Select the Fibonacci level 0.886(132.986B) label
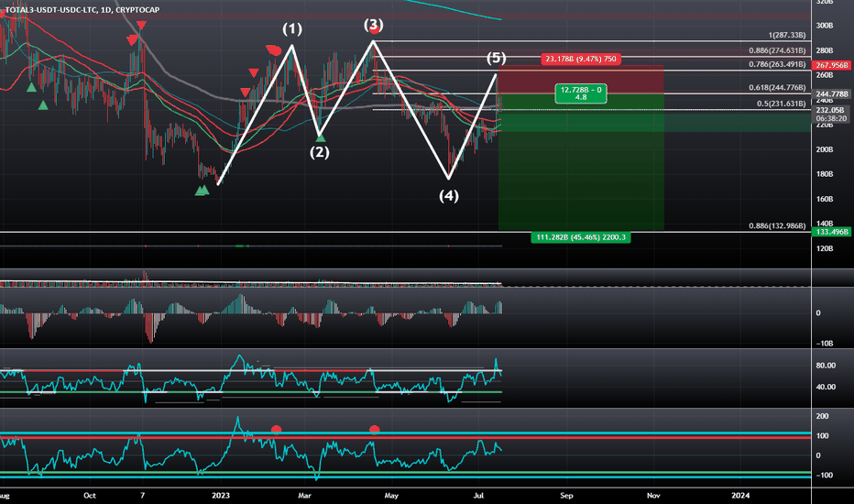Viewport: 854px width, 504px height. pos(777,225)
